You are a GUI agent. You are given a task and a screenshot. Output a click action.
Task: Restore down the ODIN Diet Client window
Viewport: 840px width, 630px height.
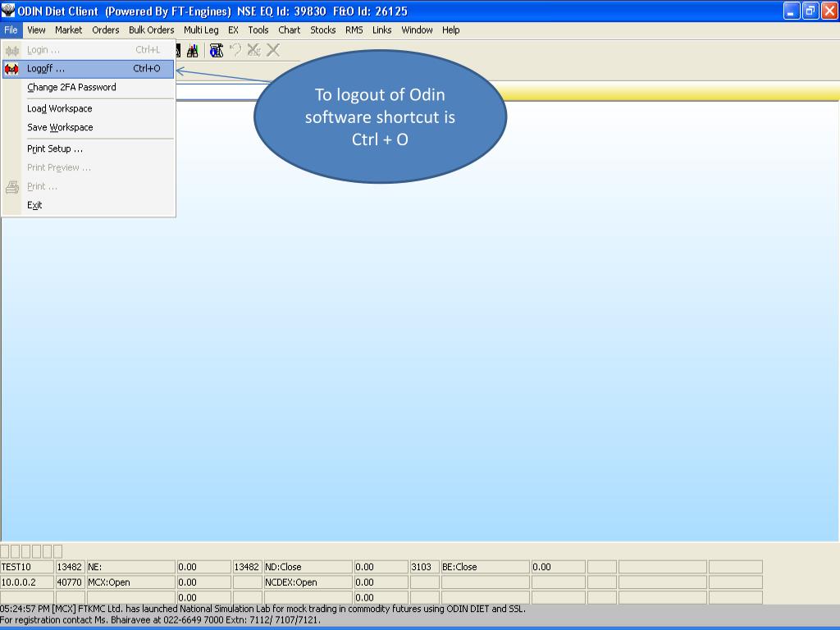pos(810,11)
